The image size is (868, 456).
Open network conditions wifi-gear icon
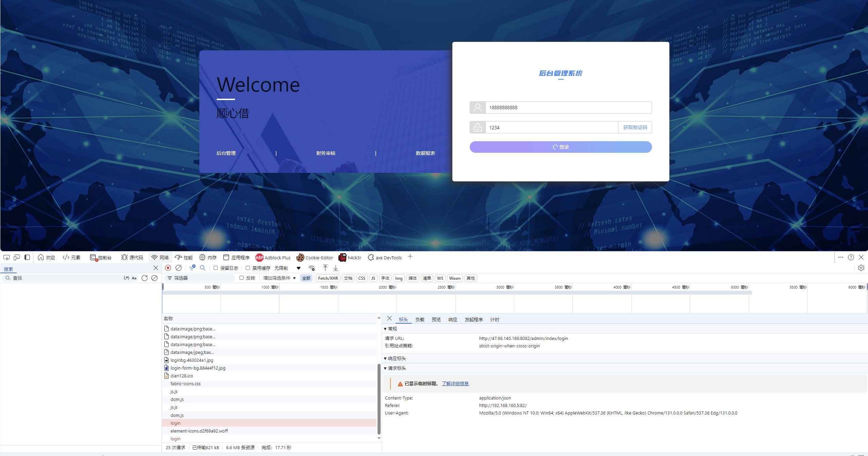[x=312, y=268]
